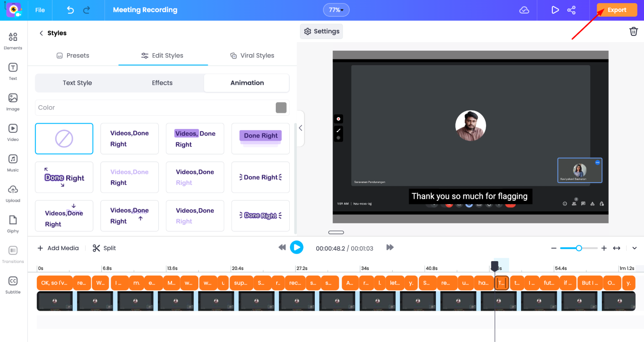The image size is (644, 342).
Task: Select third row outlined Done Right burst animation
Action: point(260,216)
